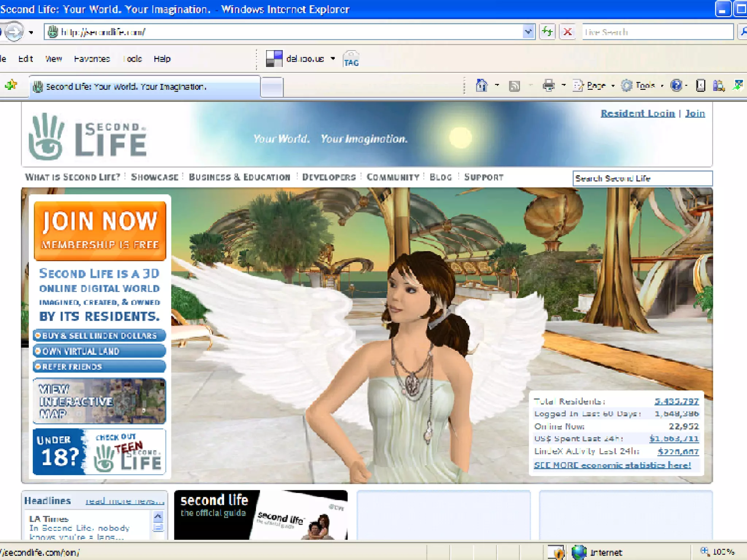The width and height of the screenshot is (747, 560).
Task: Click the orange Join Now button
Action: click(100, 231)
